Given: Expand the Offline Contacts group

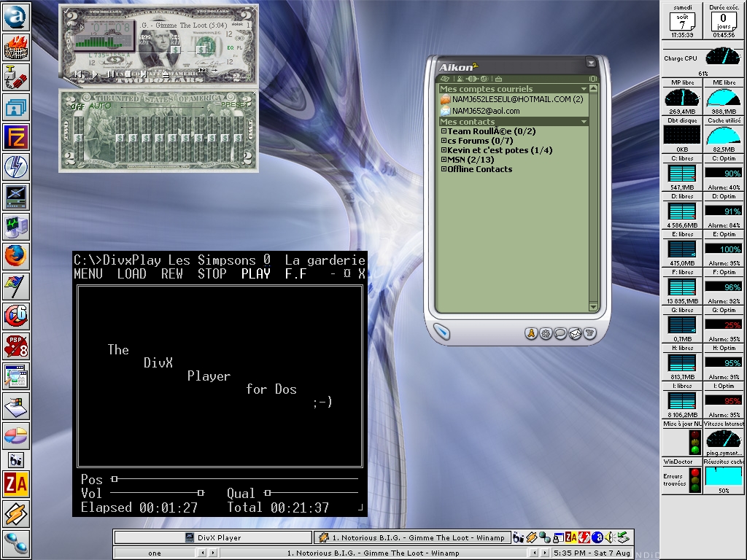Looking at the screenshot, I should [x=444, y=169].
